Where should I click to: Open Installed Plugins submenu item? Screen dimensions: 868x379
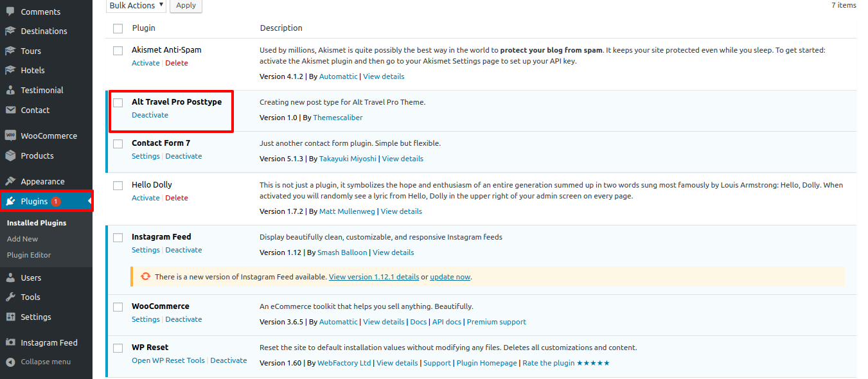(x=37, y=223)
